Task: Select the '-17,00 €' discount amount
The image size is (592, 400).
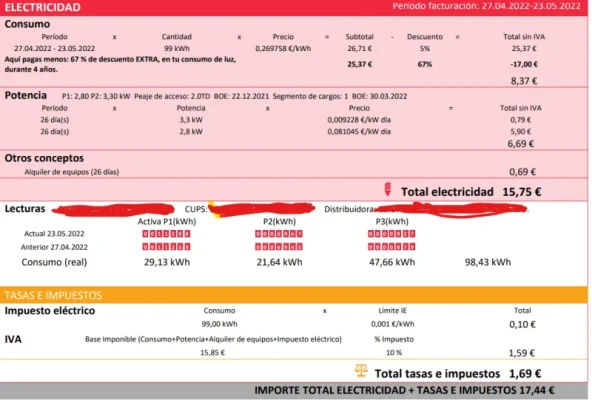Action: tap(524, 64)
